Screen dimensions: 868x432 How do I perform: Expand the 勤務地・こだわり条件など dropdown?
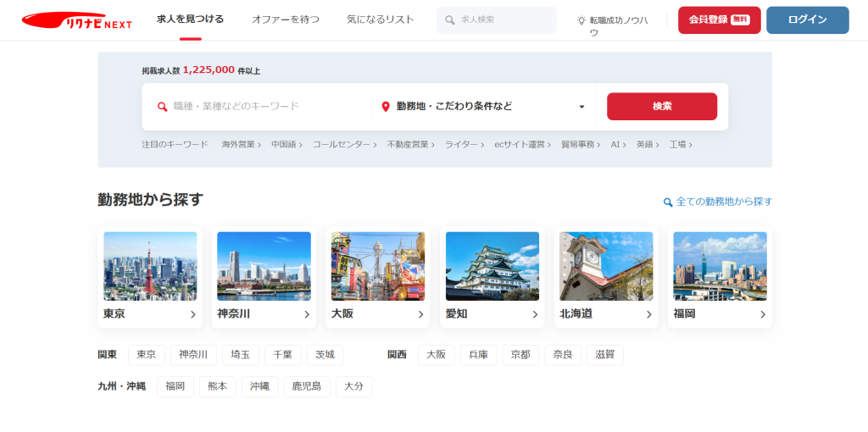pyautogui.click(x=581, y=107)
